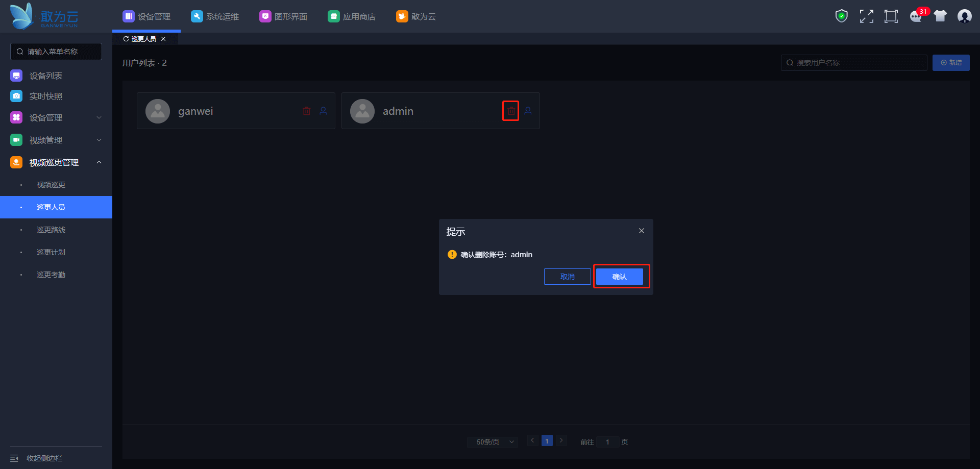Click the 实时快照 camera icon
980x469 pixels.
click(16, 96)
